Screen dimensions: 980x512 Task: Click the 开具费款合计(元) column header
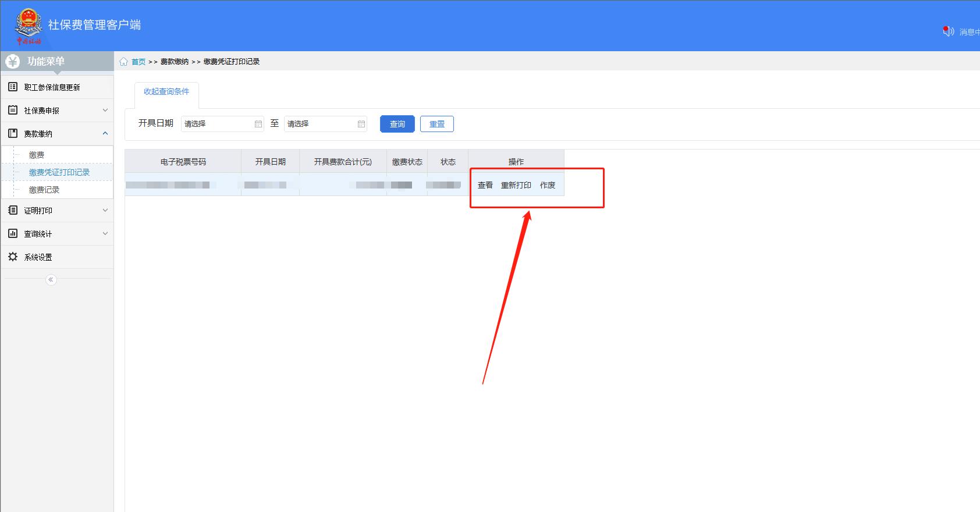[x=343, y=162]
